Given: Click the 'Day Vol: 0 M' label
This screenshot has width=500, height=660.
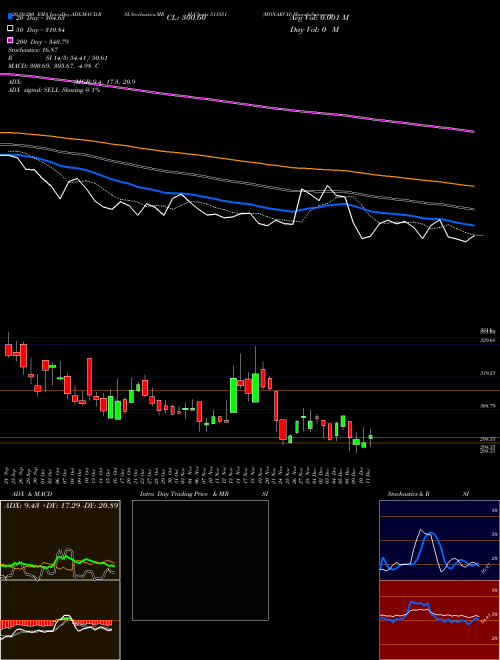Looking at the screenshot, I should pos(315,29).
